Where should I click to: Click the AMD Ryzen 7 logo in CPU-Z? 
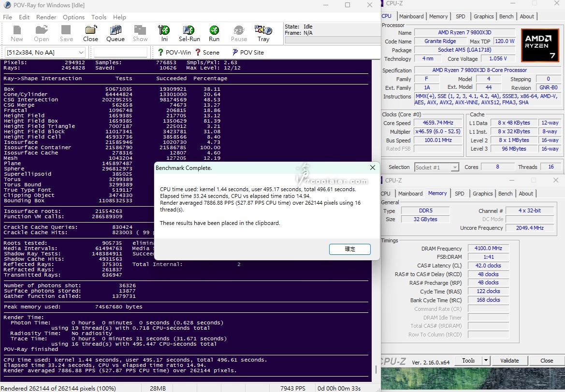540,45
